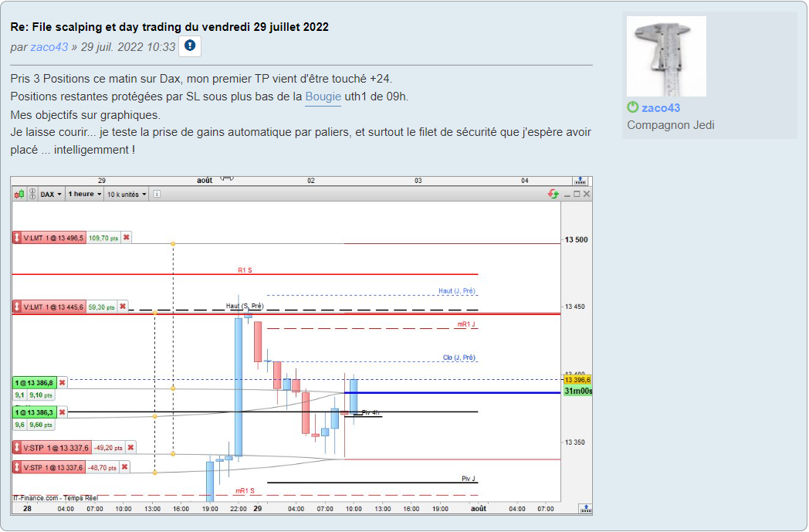This screenshot has height=532, width=809.
Task: Click the green online status icon
Action: 632,107
